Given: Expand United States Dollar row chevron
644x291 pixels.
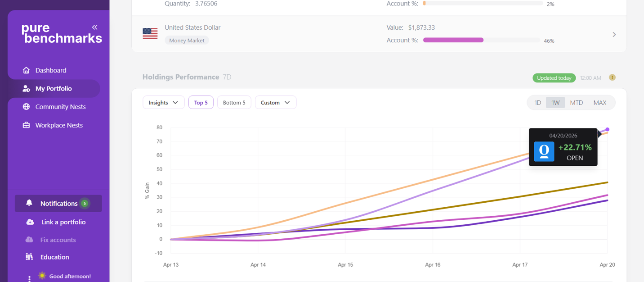Looking at the screenshot, I should 614,35.
